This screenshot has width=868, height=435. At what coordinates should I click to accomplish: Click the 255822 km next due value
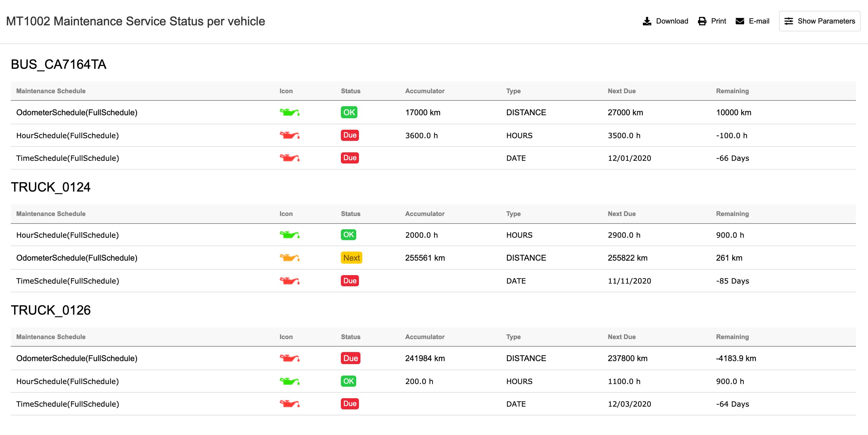point(627,258)
